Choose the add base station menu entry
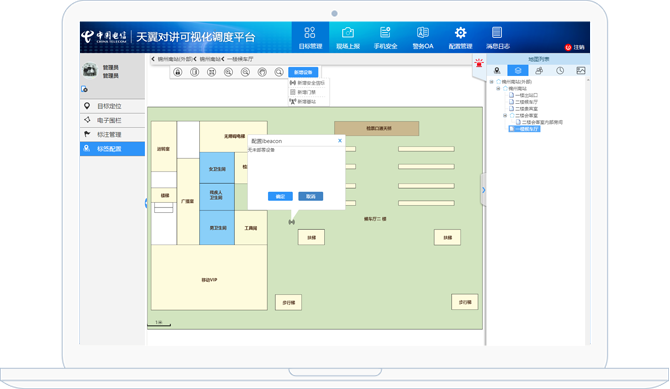This screenshot has height=389, width=670. (303, 102)
